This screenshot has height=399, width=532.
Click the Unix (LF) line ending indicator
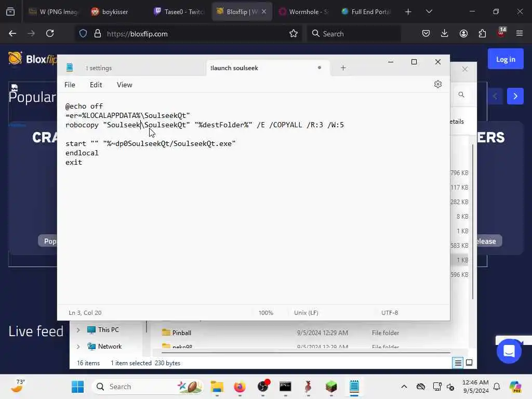(x=306, y=312)
